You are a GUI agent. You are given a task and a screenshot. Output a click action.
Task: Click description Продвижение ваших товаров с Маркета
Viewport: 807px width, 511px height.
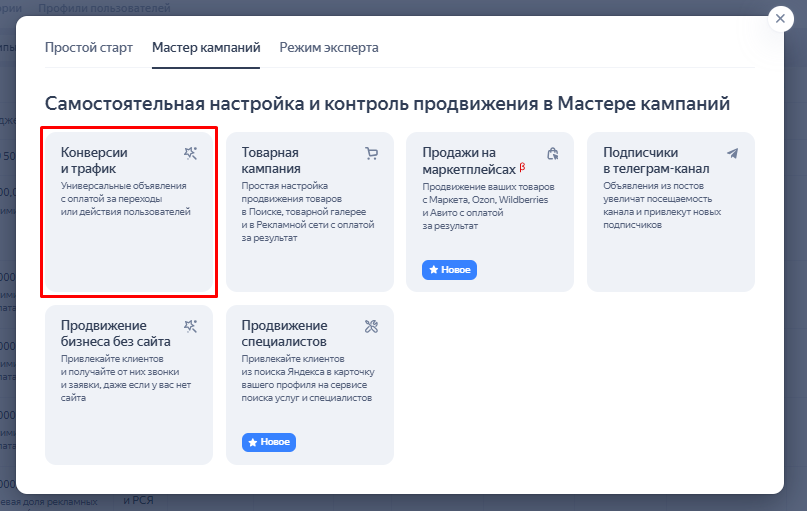488,206
